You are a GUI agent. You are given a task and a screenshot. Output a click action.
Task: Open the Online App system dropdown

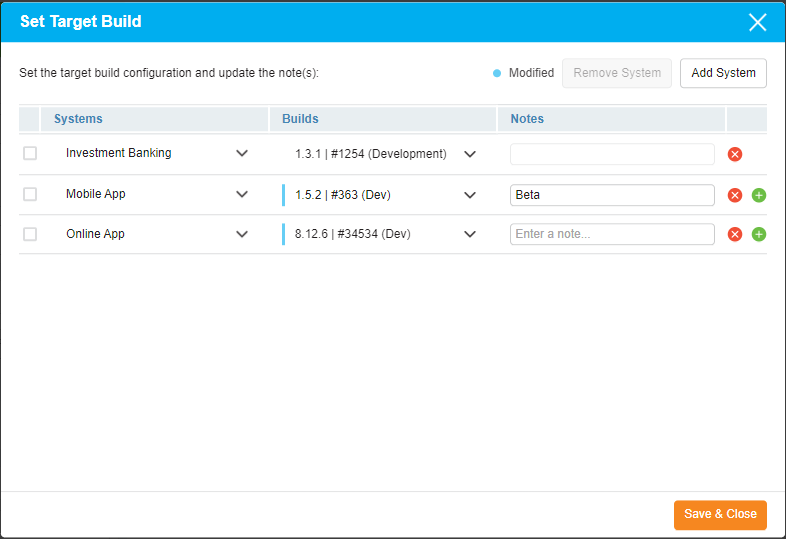[242, 234]
